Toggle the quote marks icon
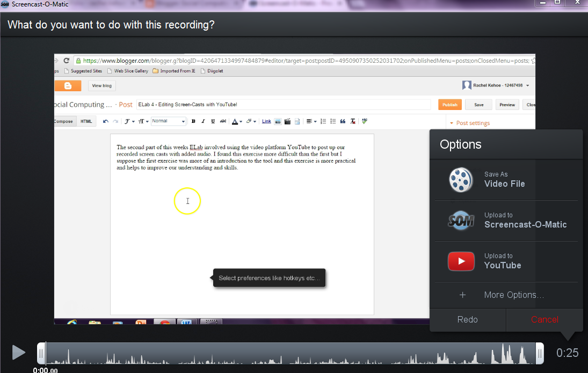This screenshot has height=373, width=588. point(343,121)
